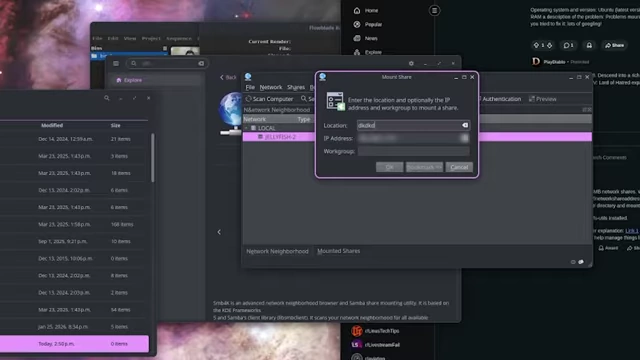The width and height of the screenshot is (640, 360).
Task: Click the Reddit sidebar collapse round button
Action: [x=434, y=11]
